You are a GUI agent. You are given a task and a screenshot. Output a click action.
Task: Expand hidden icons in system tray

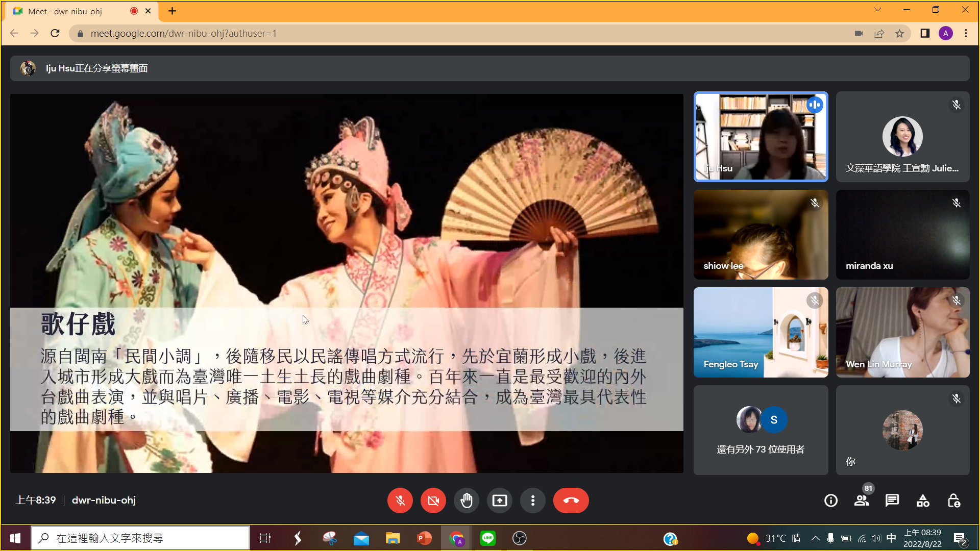[x=815, y=538]
